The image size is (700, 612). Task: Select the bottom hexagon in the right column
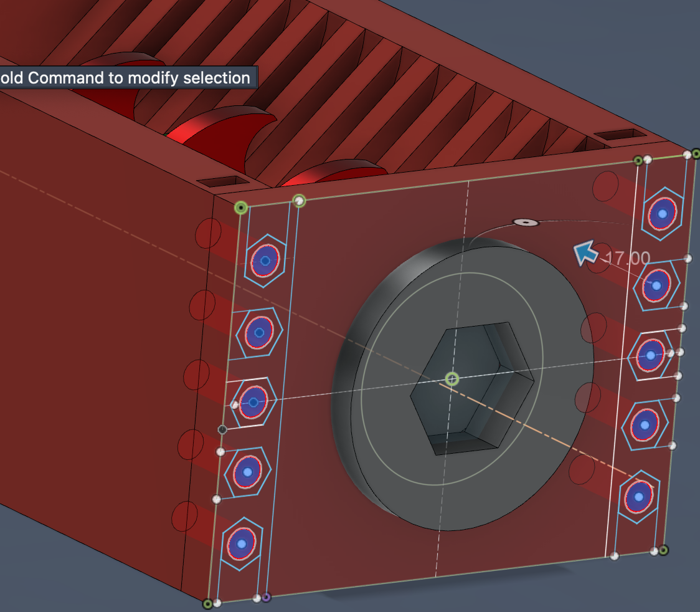coord(638,497)
